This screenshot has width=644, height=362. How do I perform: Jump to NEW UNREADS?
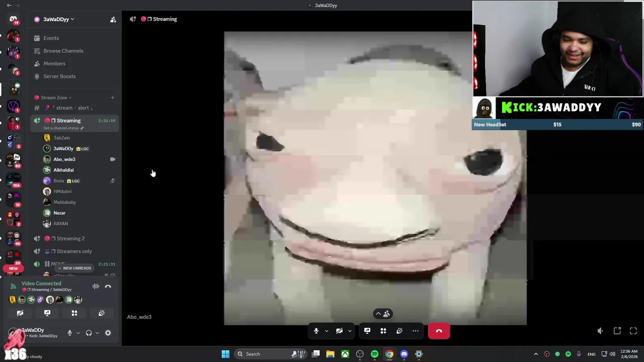point(74,268)
